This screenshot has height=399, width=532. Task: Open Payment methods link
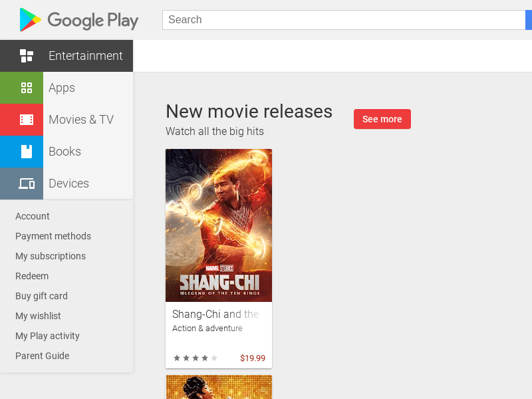(x=53, y=236)
